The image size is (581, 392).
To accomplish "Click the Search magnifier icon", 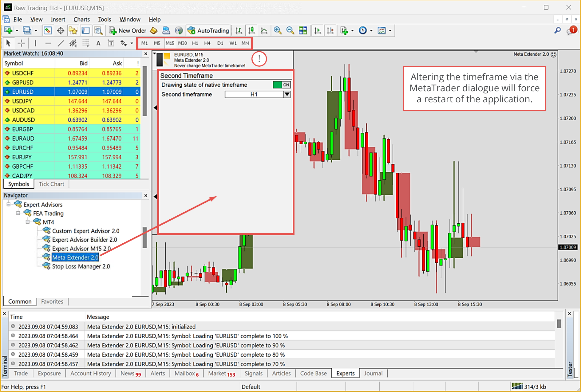I will tap(557, 30).
